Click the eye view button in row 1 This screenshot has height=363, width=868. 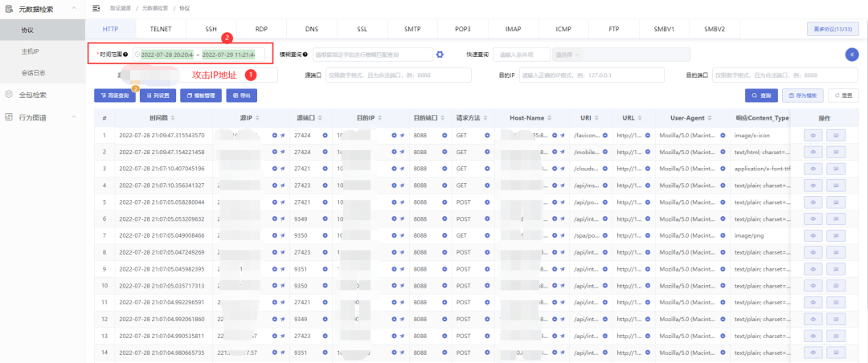[813, 135]
